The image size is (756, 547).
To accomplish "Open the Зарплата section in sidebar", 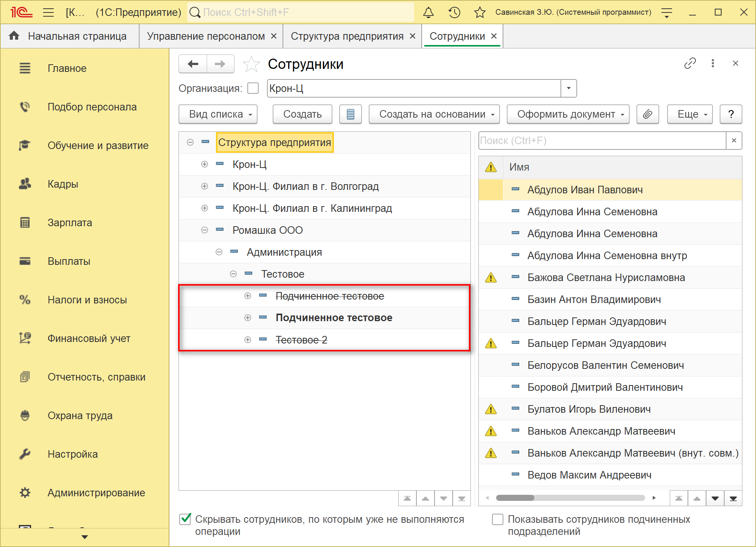I will click(70, 222).
